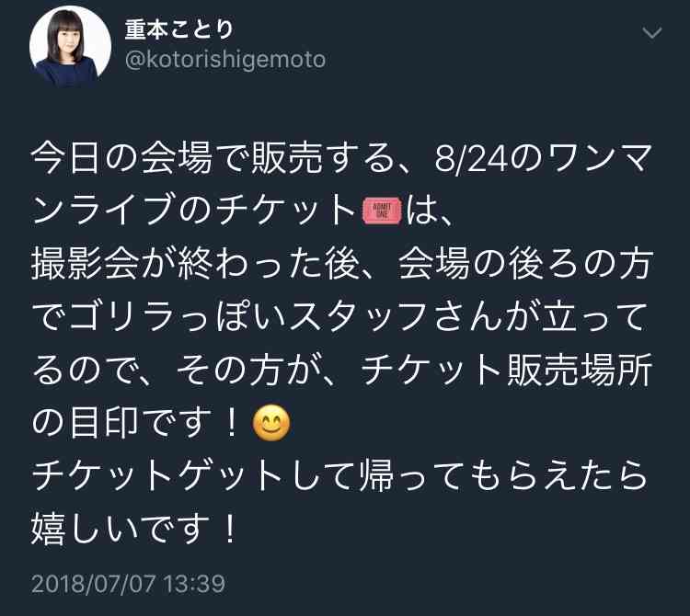Open 重本ことり's profile picture

point(71,47)
